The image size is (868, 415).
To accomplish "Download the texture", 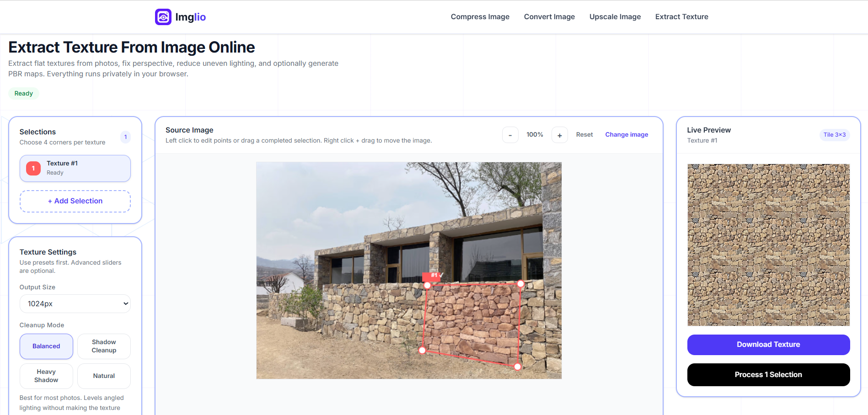I will [768, 345].
